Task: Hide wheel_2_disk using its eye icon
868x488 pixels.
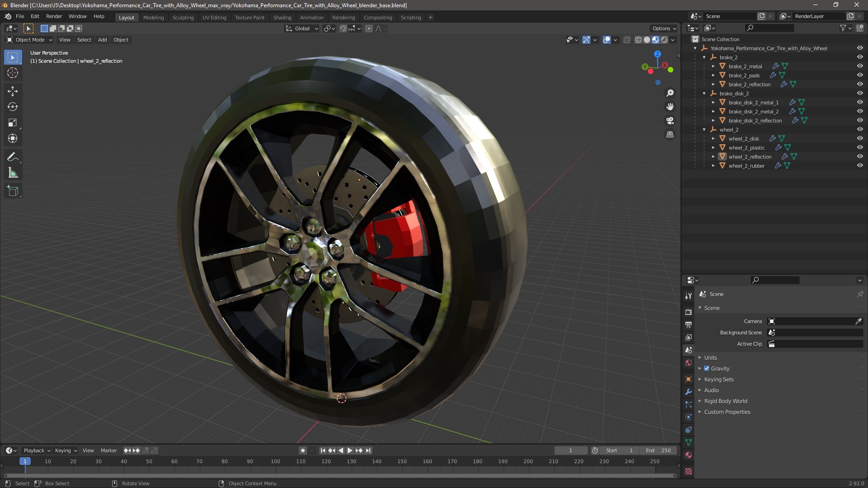Action: (860, 138)
